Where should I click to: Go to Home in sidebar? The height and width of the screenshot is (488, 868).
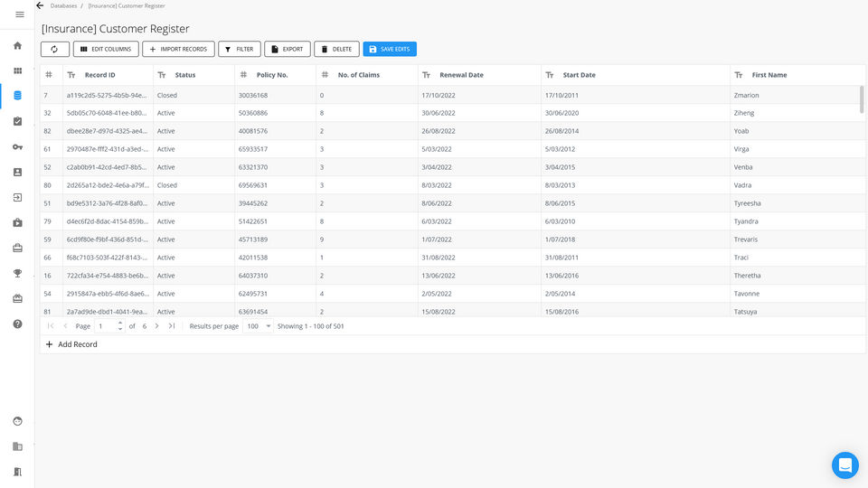18,45
